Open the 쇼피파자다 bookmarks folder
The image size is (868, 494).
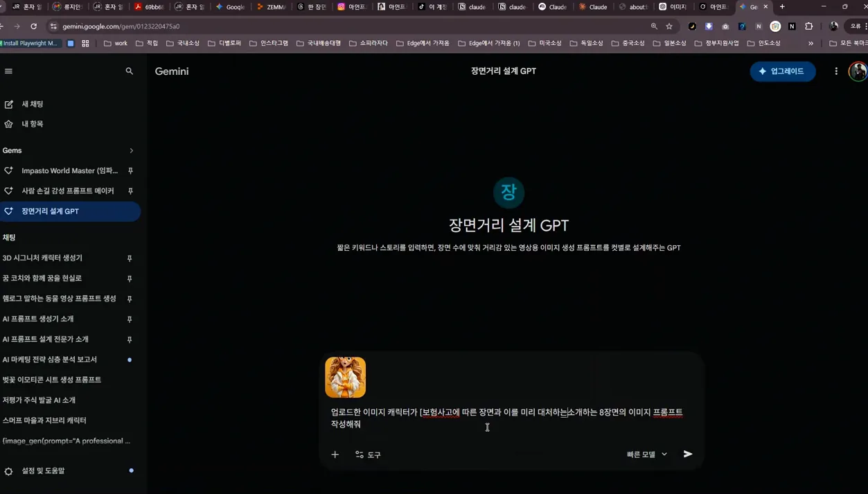click(369, 43)
